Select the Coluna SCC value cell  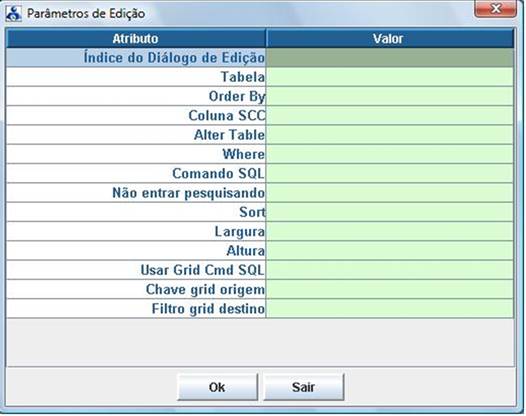tap(390, 115)
